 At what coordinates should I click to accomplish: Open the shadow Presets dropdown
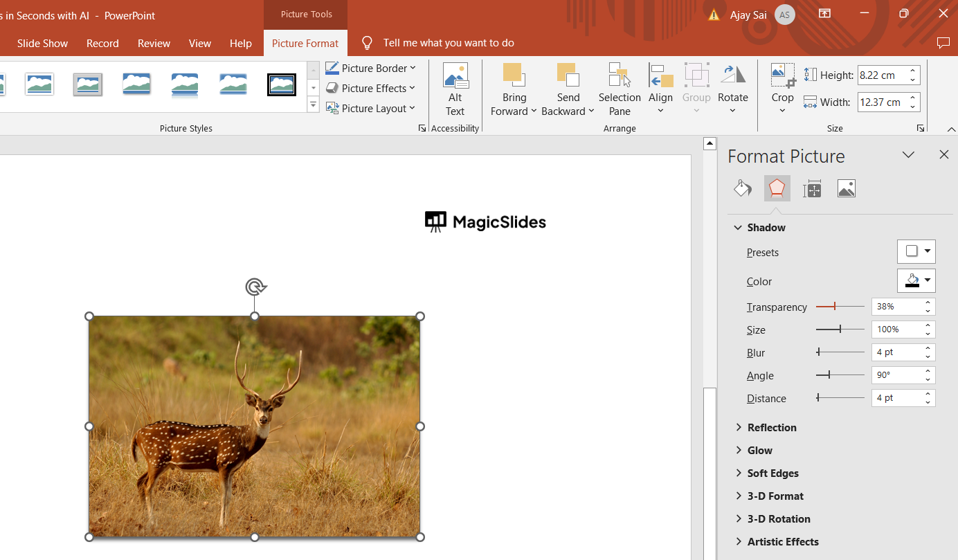point(916,252)
